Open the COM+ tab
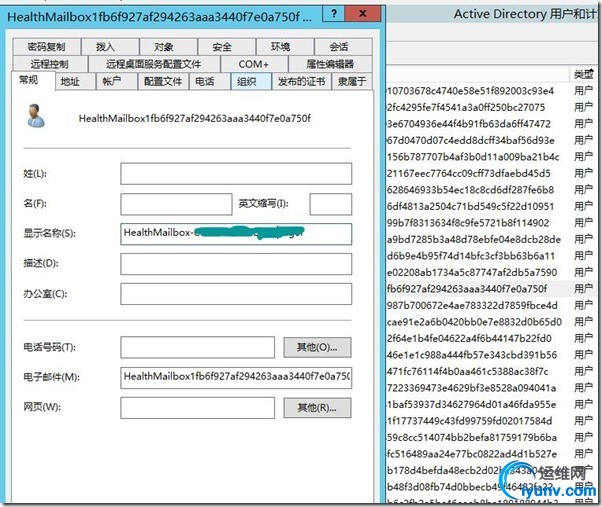The width and height of the screenshot is (602, 507). pyautogui.click(x=254, y=64)
